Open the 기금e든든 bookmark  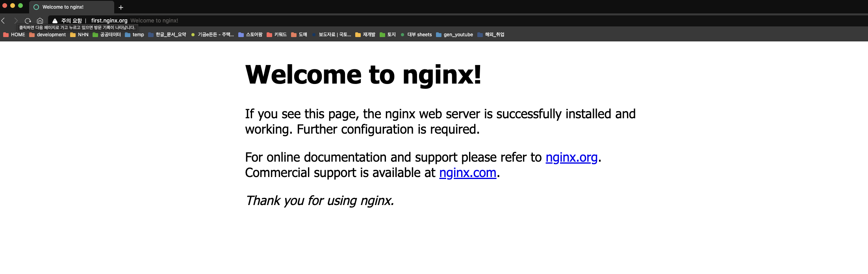(x=212, y=35)
